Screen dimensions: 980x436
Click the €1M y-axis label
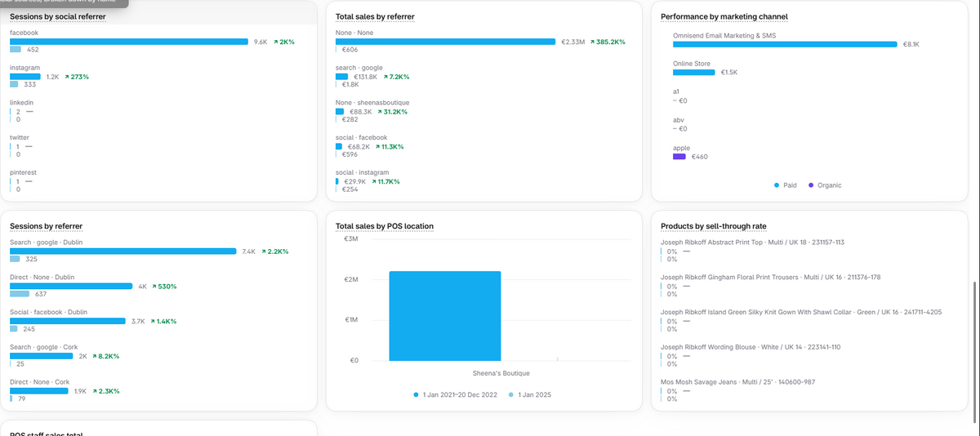click(351, 320)
